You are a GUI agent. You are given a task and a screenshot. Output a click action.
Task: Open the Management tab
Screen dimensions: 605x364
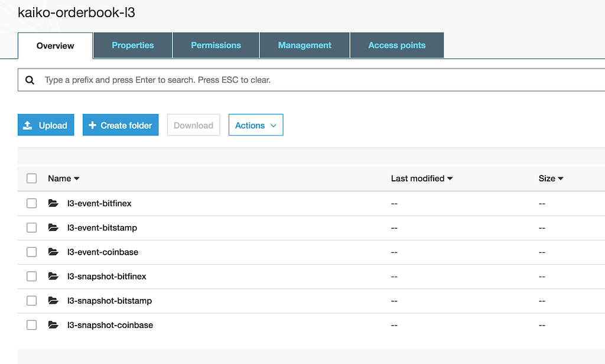[304, 45]
